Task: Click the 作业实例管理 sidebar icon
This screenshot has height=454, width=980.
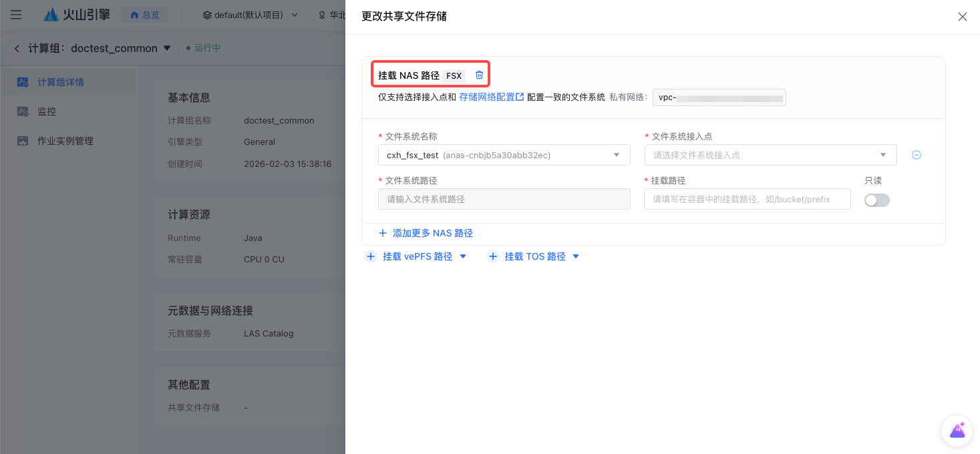Action: click(x=23, y=141)
